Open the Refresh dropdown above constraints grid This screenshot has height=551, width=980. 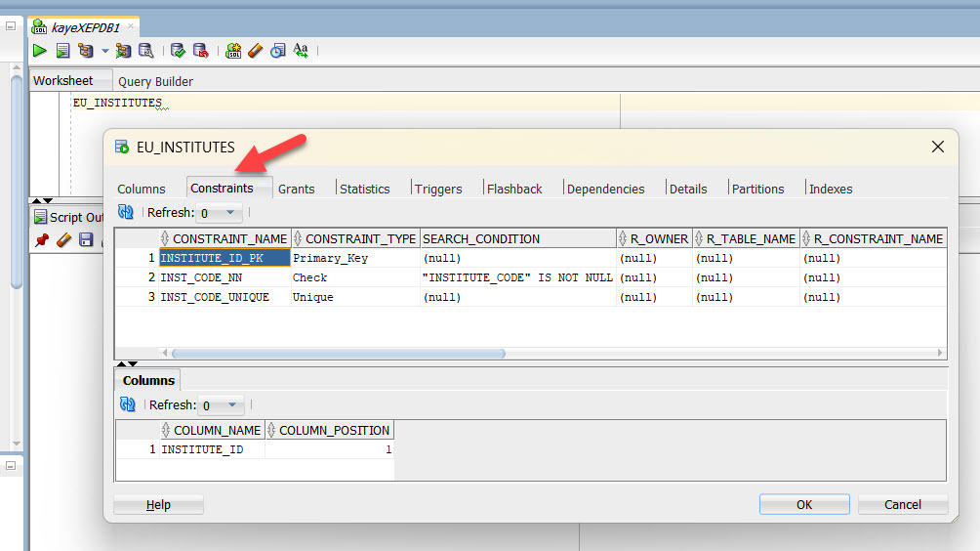click(x=219, y=213)
